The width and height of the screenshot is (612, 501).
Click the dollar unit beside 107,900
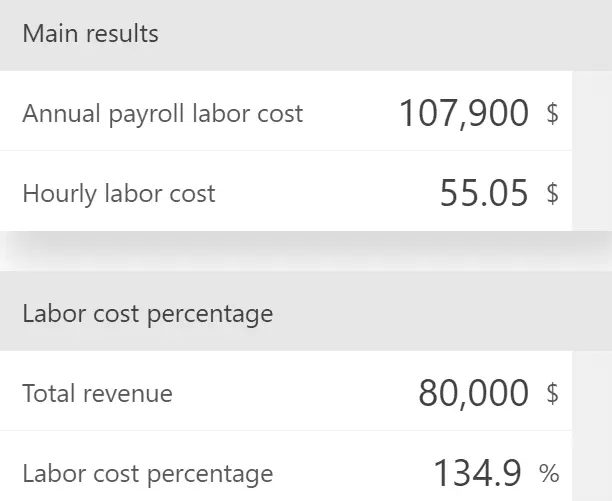click(x=552, y=114)
